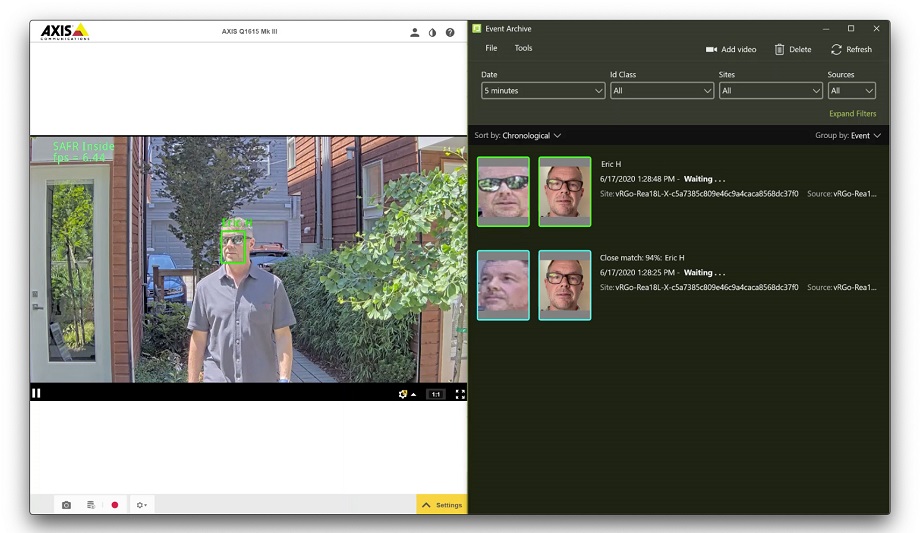Click the green face detection box in video
This screenshot has height=533, width=920.
(x=233, y=247)
